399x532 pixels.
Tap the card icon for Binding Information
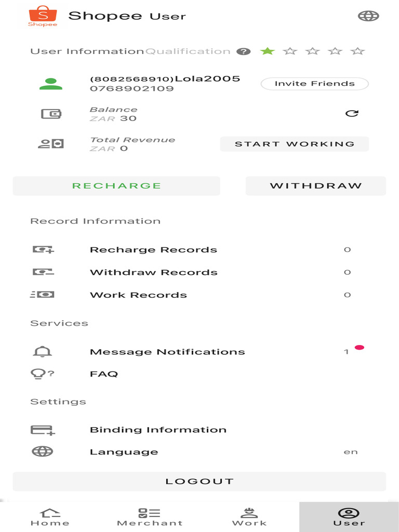click(x=43, y=430)
